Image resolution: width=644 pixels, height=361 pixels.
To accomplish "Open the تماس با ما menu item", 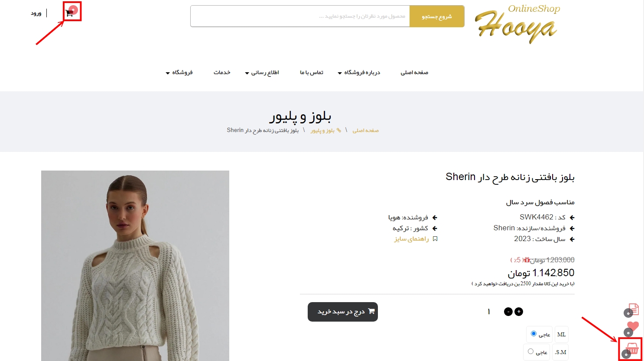I will pos(312,72).
